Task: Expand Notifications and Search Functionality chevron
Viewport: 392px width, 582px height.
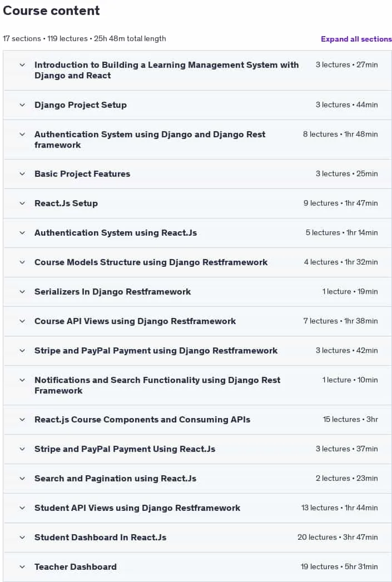Action: tap(22, 380)
